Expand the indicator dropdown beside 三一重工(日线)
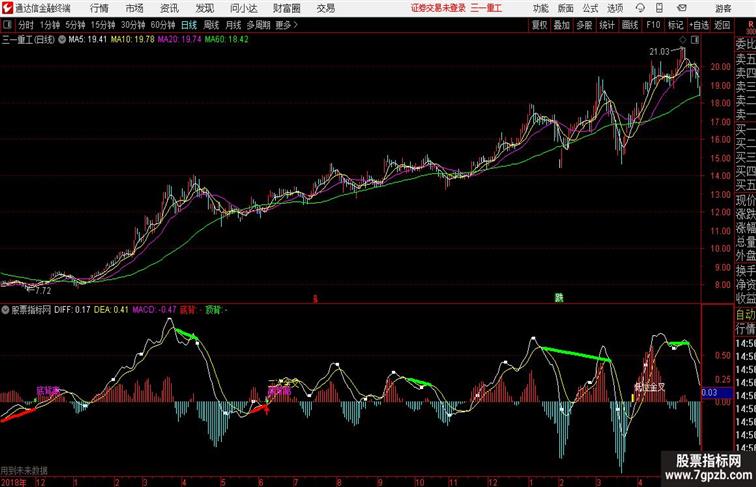 [62, 40]
